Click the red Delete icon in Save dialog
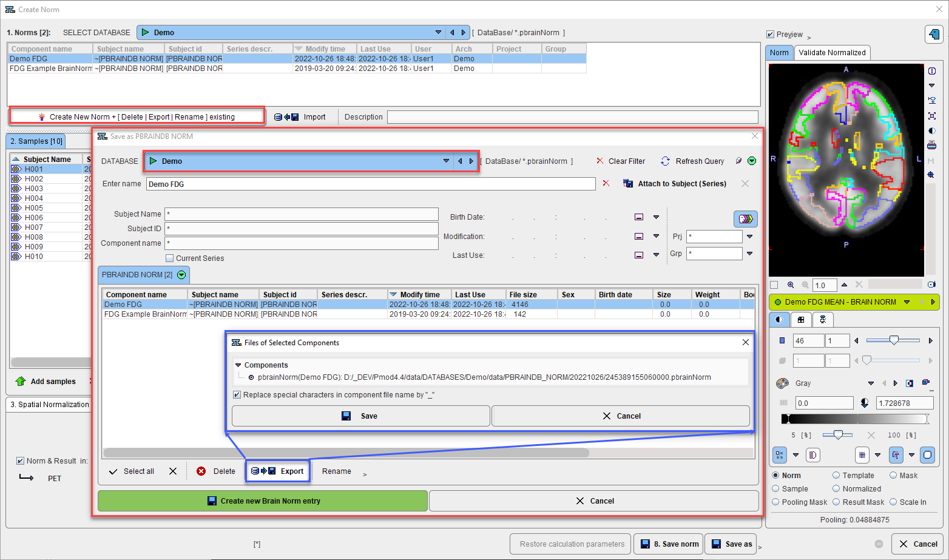 (201, 471)
